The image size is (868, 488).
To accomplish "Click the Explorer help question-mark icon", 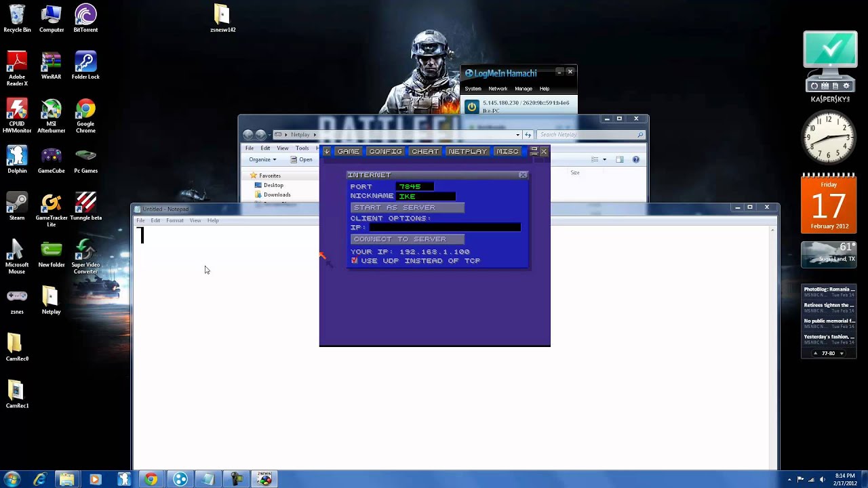I will (636, 159).
